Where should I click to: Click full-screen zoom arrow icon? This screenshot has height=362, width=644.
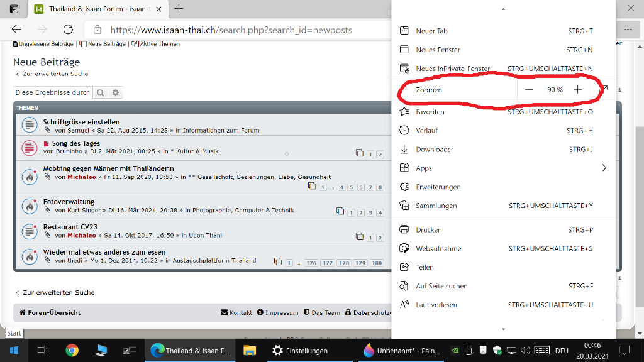tap(604, 89)
